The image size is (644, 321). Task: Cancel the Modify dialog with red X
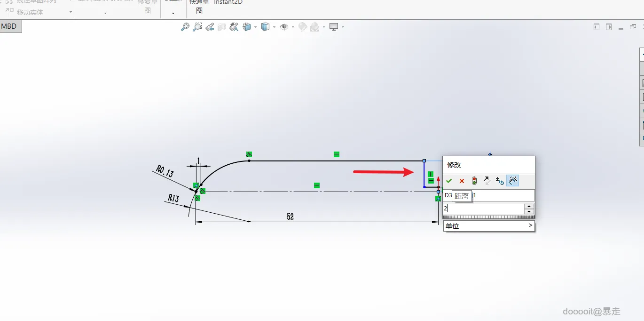click(462, 181)
